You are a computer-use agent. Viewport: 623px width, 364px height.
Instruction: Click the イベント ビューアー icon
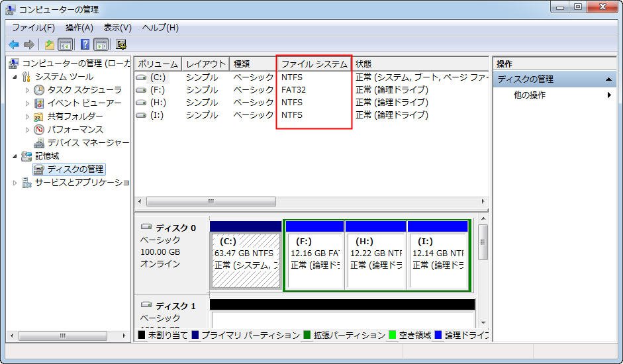point(39,103)
